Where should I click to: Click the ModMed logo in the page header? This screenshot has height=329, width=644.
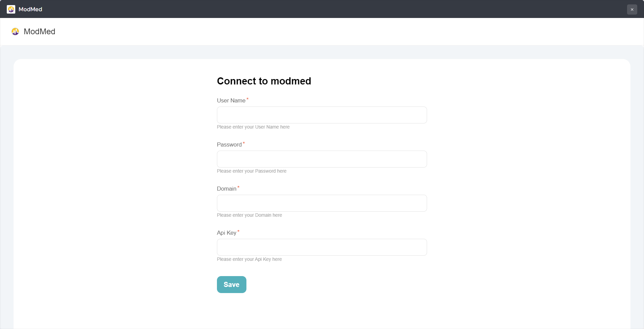[x=15, y=31]
